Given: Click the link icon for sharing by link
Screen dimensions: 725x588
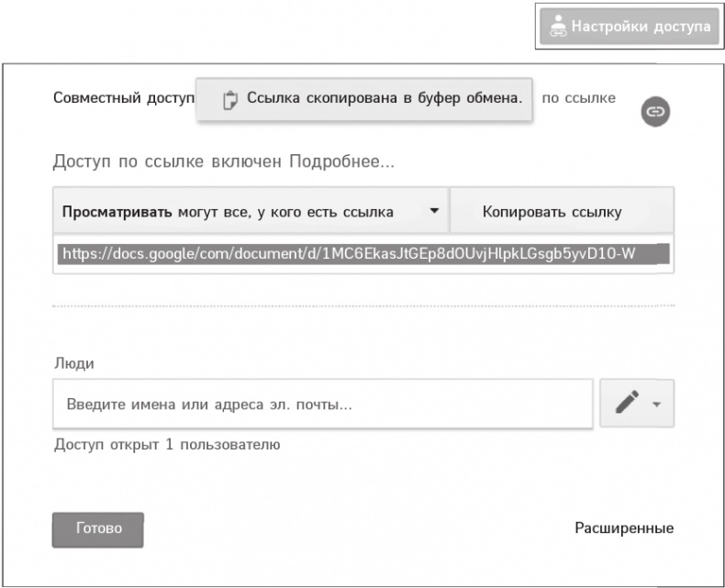Looking at the screenshot, I should [x=655, y=111].
